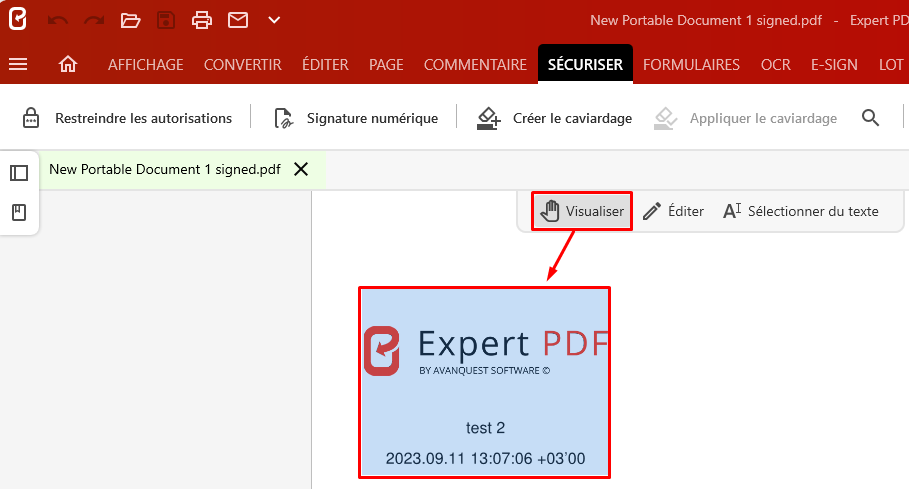Open the COMMENTAIRE tab
Image resolution: width=909 pixels, height=489 pixels.
tap(475, 64)
